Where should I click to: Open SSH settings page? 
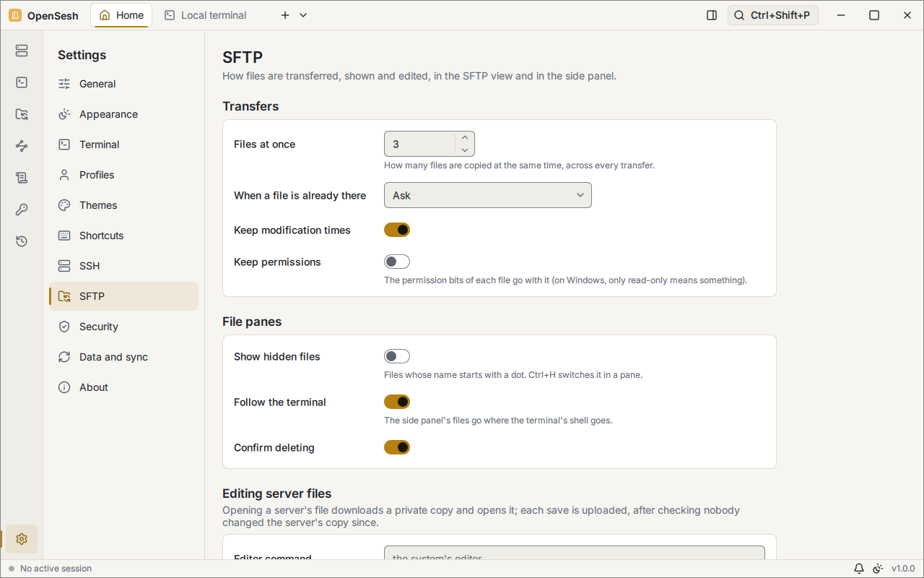123,266
